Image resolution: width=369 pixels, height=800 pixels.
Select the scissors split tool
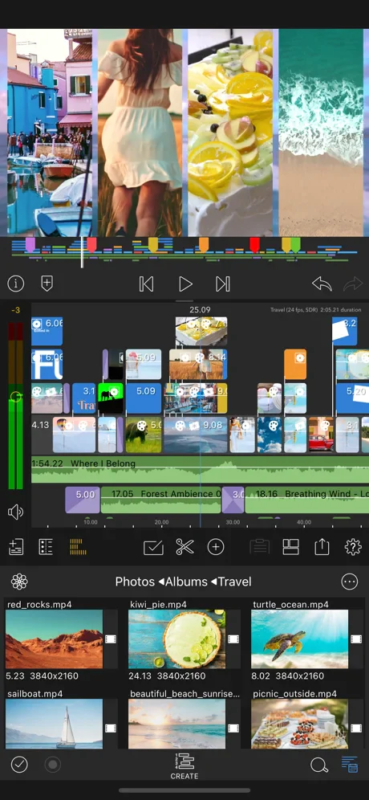(184, 547)
